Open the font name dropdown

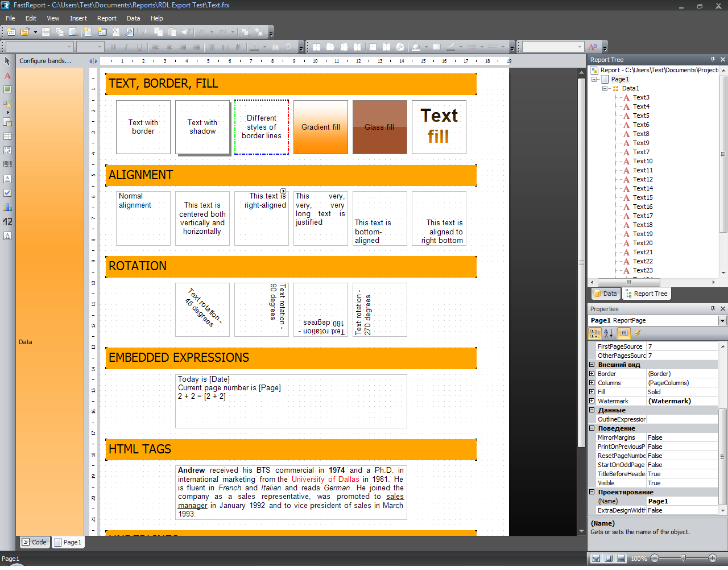[x=69, y=47]
